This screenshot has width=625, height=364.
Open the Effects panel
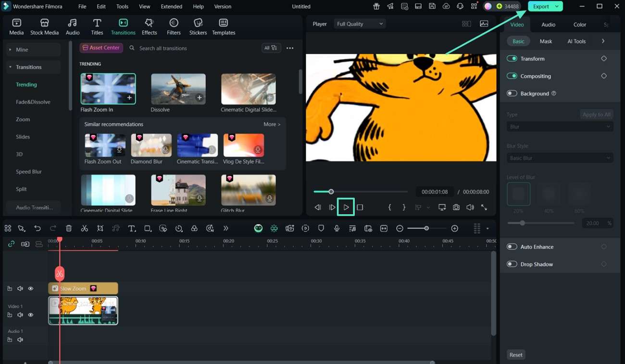pos(149,27)
